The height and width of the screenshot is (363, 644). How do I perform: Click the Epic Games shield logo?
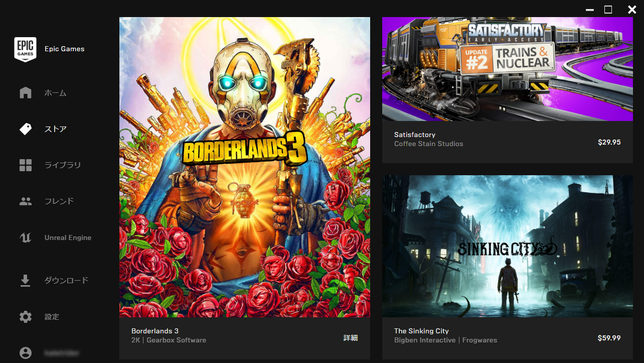click(25, 49)
